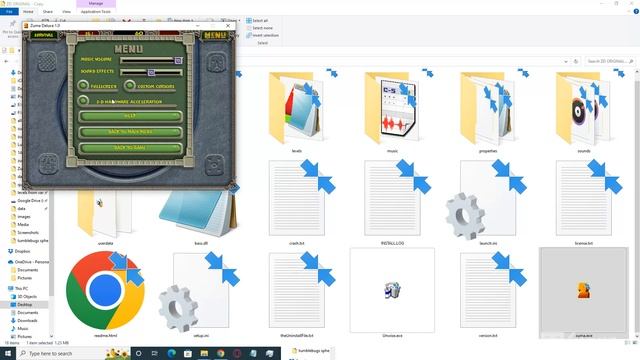Screen dimensions: 640x360
Task: Select 3D Objects in navigation pane
Action: coord(24,296)
